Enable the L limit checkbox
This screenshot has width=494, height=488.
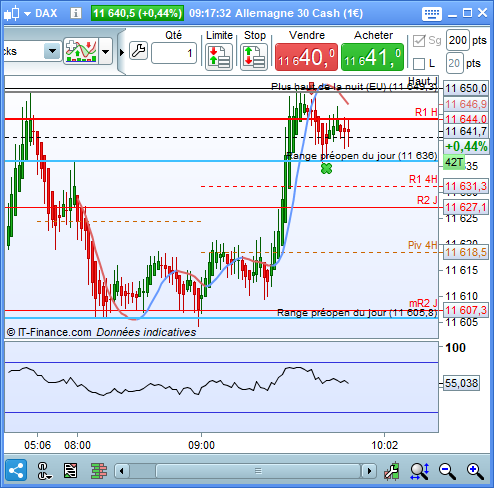[419, 64]
